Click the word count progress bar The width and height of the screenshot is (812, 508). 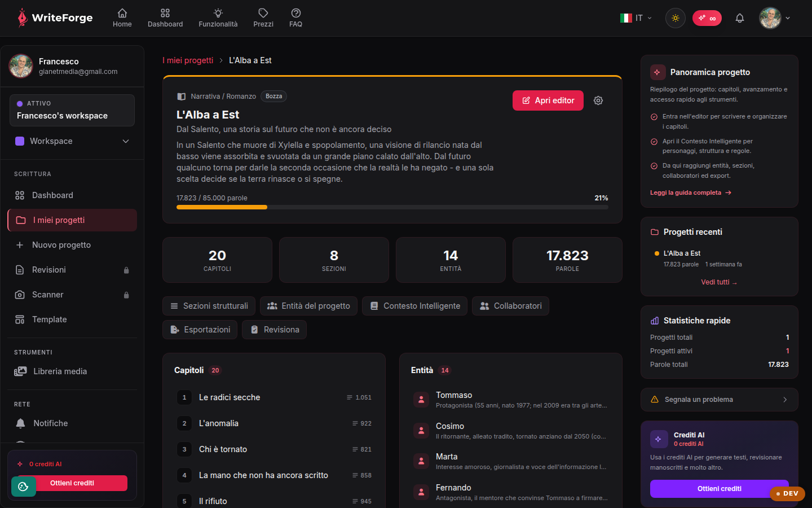[x=392, y=207]
